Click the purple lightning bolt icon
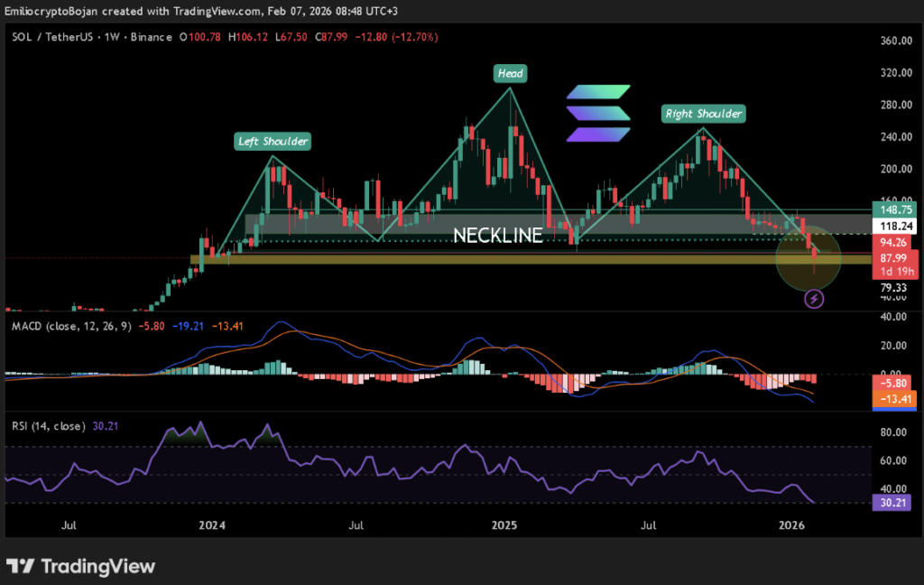 coord(815,298)
